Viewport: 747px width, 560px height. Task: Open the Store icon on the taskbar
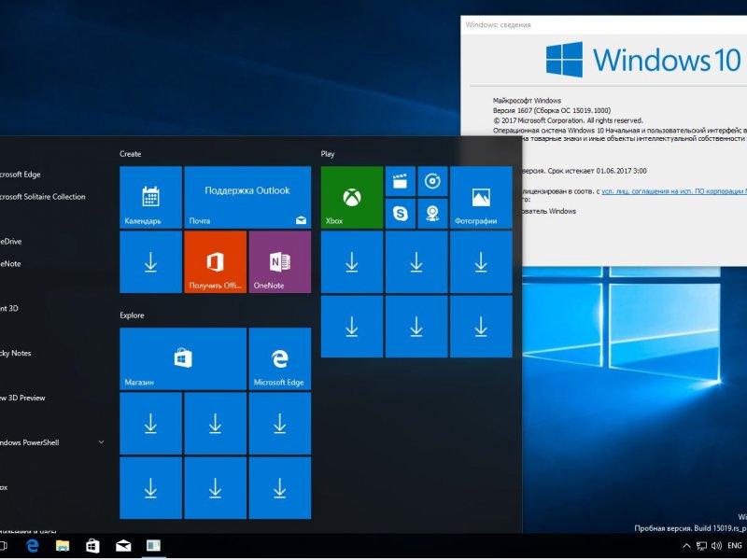[x=92, y=545]
